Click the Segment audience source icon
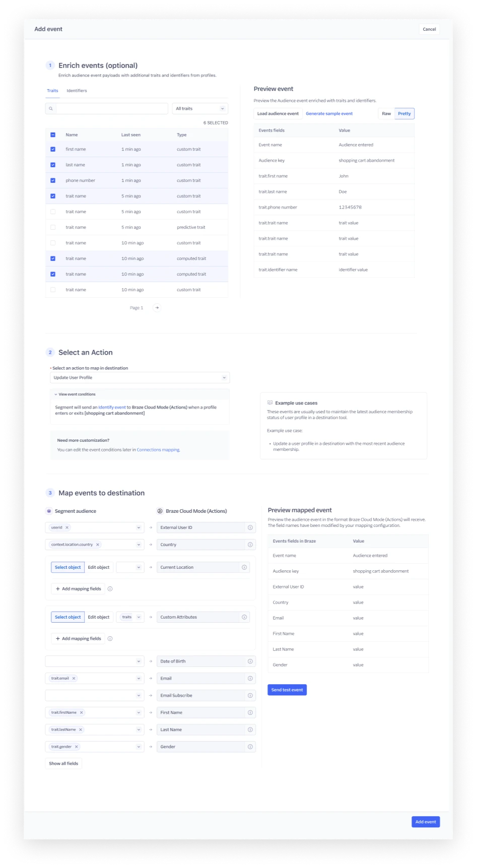477x868 pixels. tap(49, 511)
